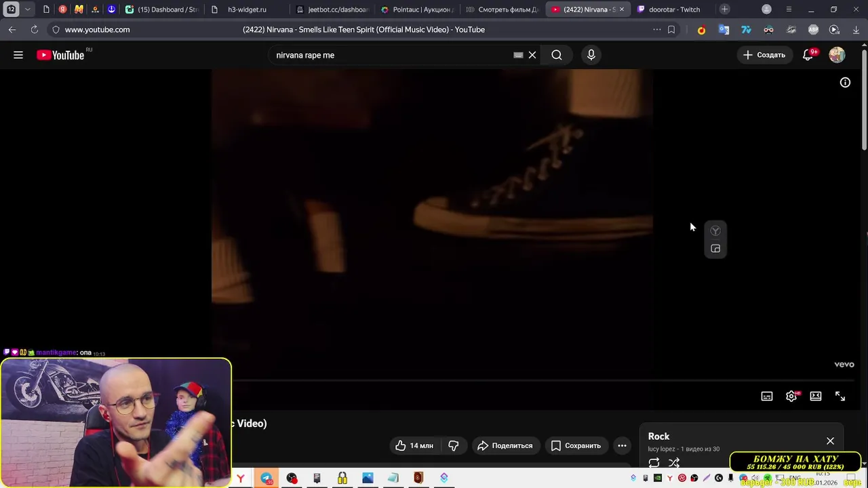Open browser downloads arrow icon
Image resolution: width=868 pixels, height=488 pixels.
(856, 30)
